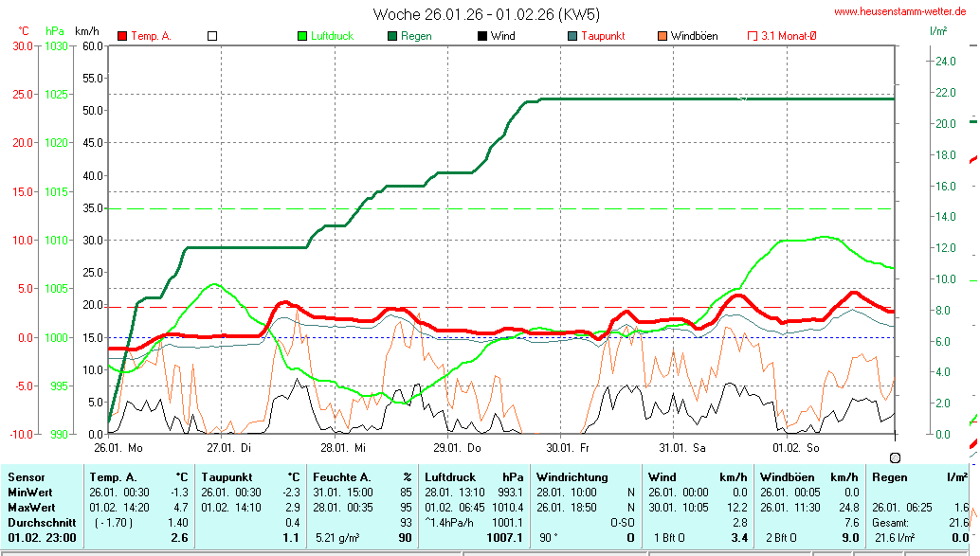Click the Sensor column header
The image size is (980, 556).
(26, 477)
